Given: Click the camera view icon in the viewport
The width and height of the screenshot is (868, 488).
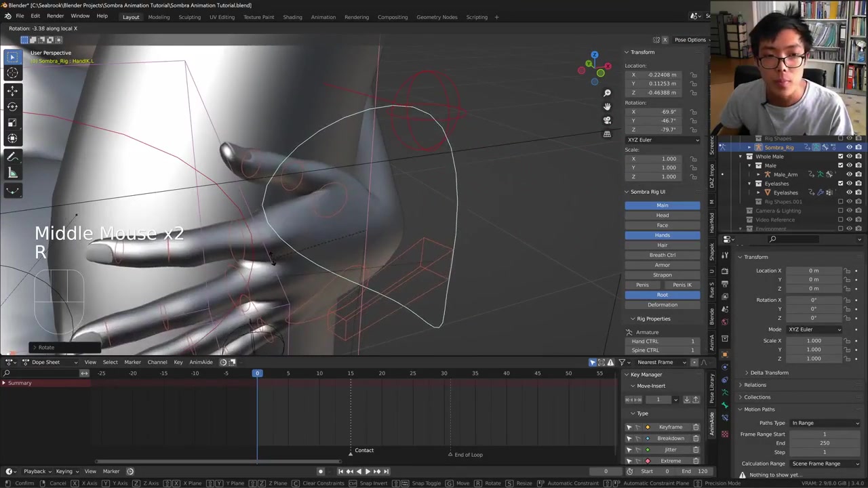Looking at the screenshot, I should pyautogui.click(x=607, y=120).
